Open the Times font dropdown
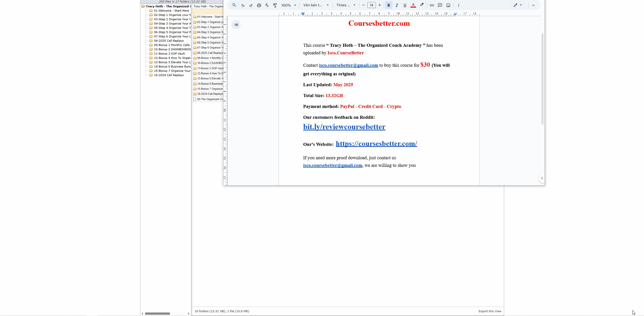This screenshot has height=316, width=644. click(x=346, y=5)
